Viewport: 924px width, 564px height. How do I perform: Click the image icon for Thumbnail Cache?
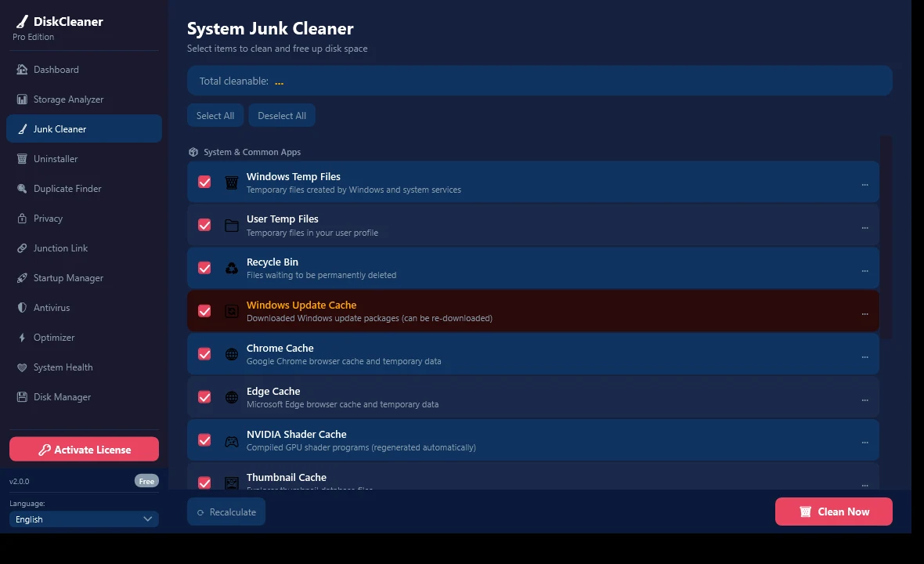click(x=232, y=483)
